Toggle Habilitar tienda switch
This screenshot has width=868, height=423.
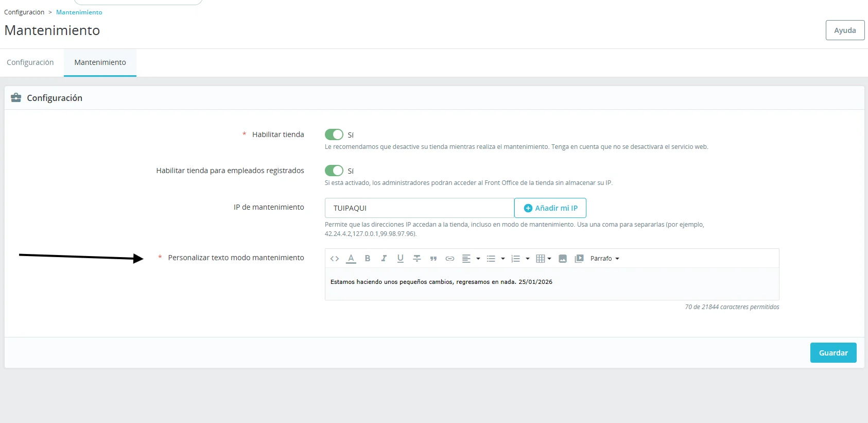(x=334, y=134)
